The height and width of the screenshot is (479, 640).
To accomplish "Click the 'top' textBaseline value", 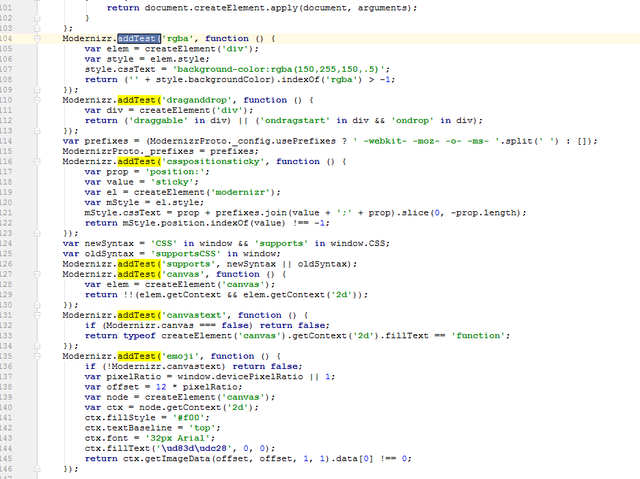I will [x=202, y=428].
